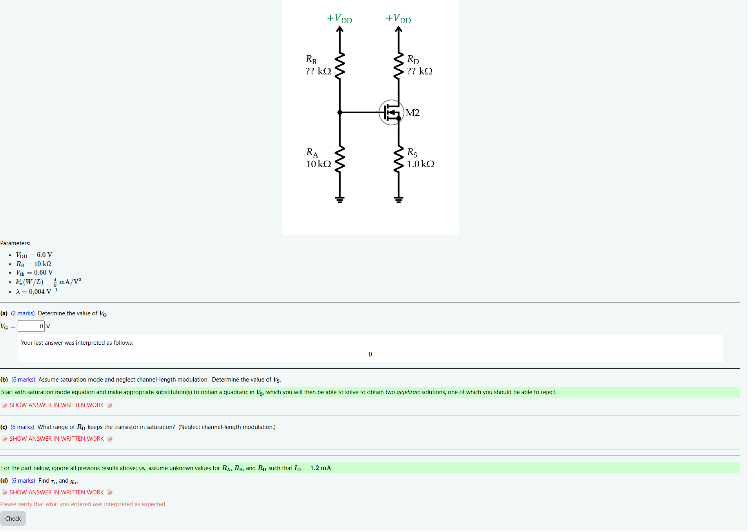Click the green hint about quadratic in VS

coord(370,392)
